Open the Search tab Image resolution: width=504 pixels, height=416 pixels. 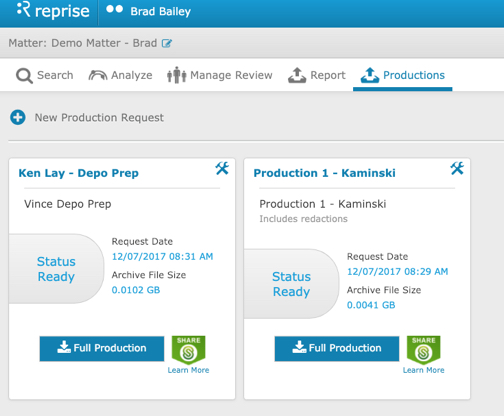pos(45,75)
